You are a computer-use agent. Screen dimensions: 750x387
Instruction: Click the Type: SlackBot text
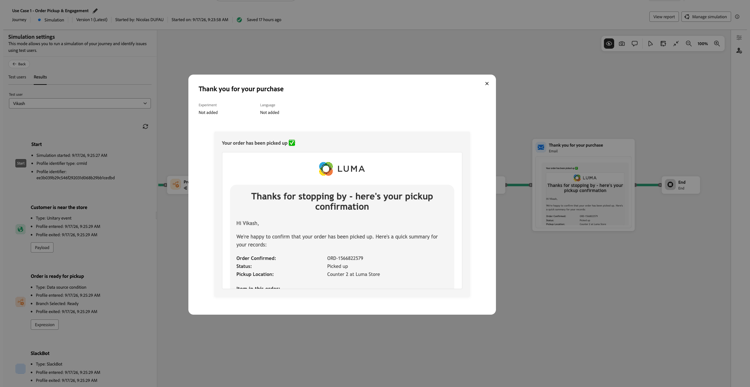(49, 364)
